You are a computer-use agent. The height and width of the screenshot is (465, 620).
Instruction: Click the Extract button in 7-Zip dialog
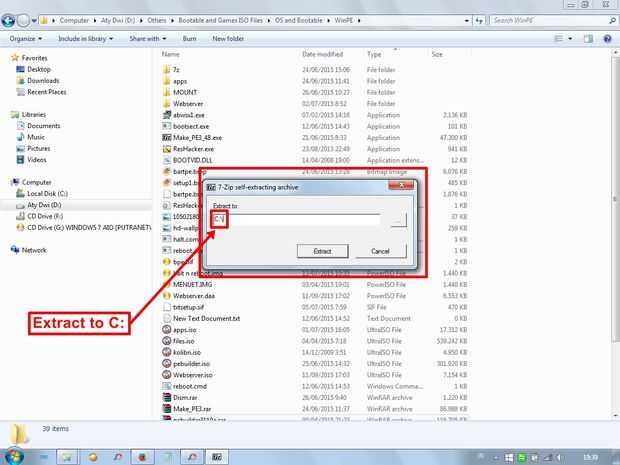click(322, 251)
